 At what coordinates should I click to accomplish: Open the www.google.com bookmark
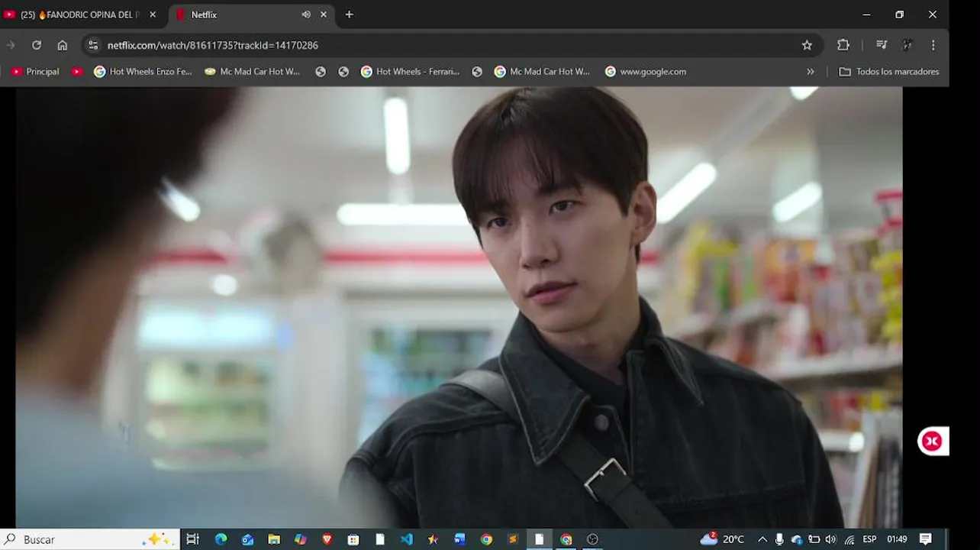pyautogui.click(x=646, y=71)
